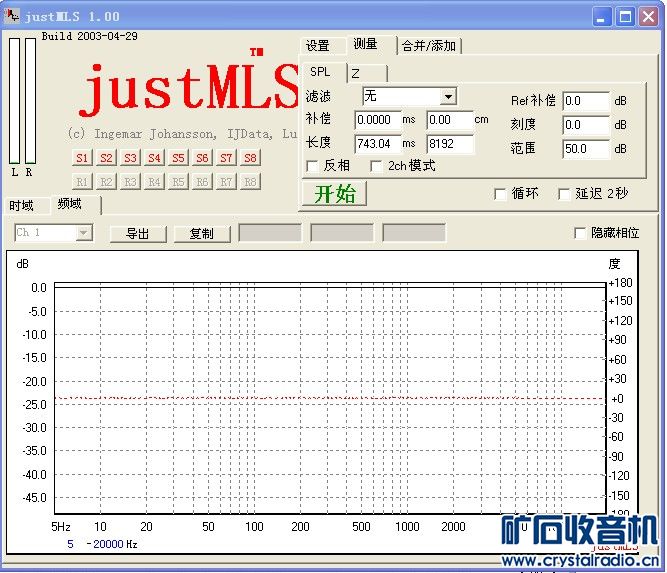Screen dimensions: 667x573
Task: Click the L channel level meter
Action: coord(14,101)
